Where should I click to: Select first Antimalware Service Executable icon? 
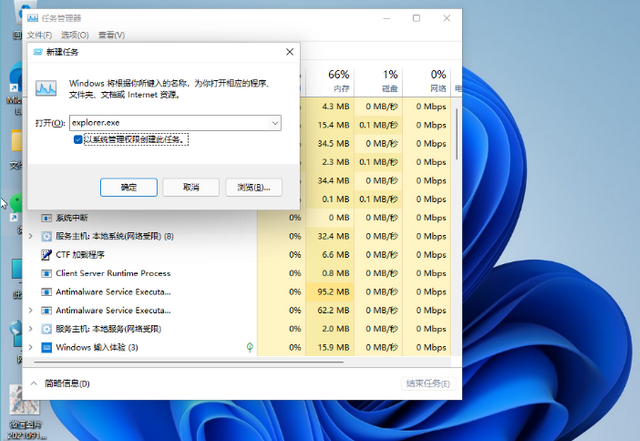(x=47, y=292)
